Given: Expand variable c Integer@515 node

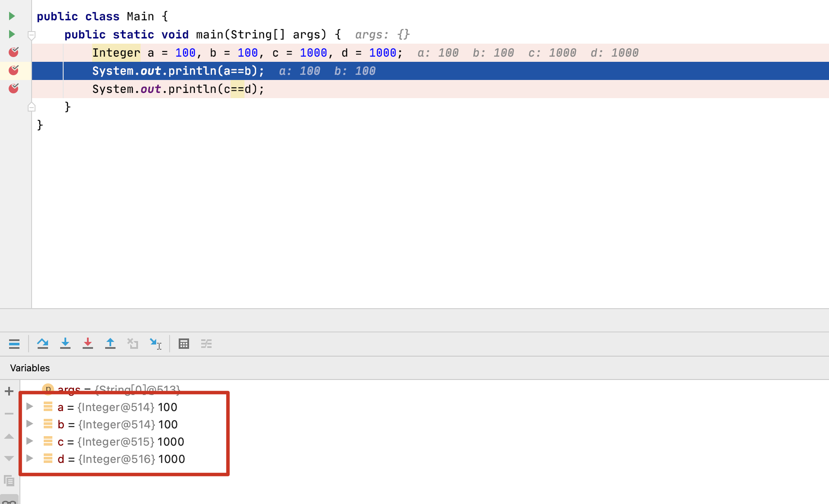Looking at the screenshot, I should [x=30, y=441].
